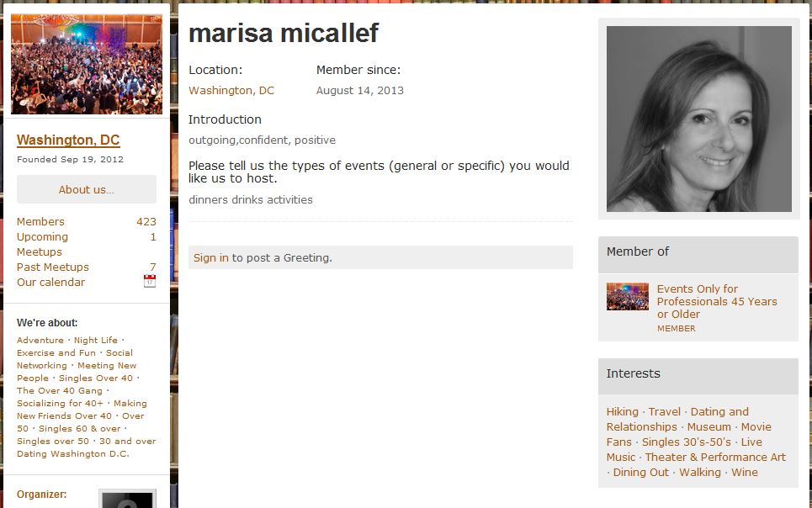Image resolution: width=812 pixels, height=508 pixels.
Task: Open the member's grayscale profile photo
Action: click(x=699, y=119)
